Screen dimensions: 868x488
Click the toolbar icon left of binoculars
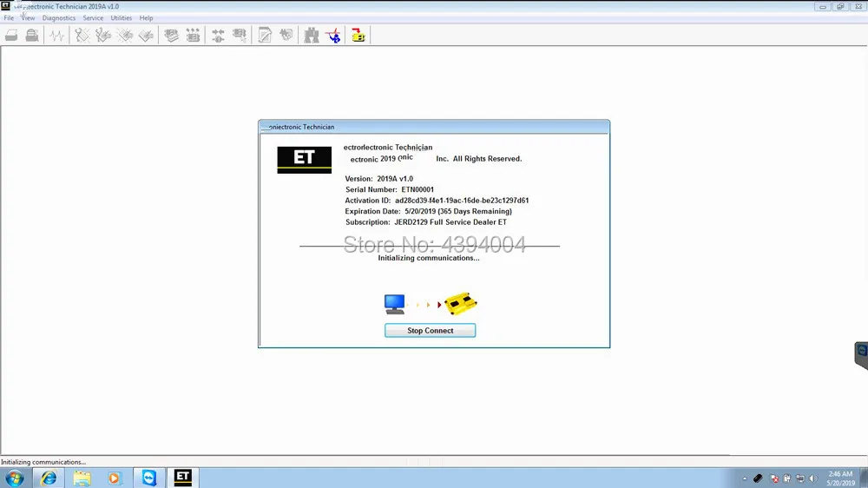286,36
